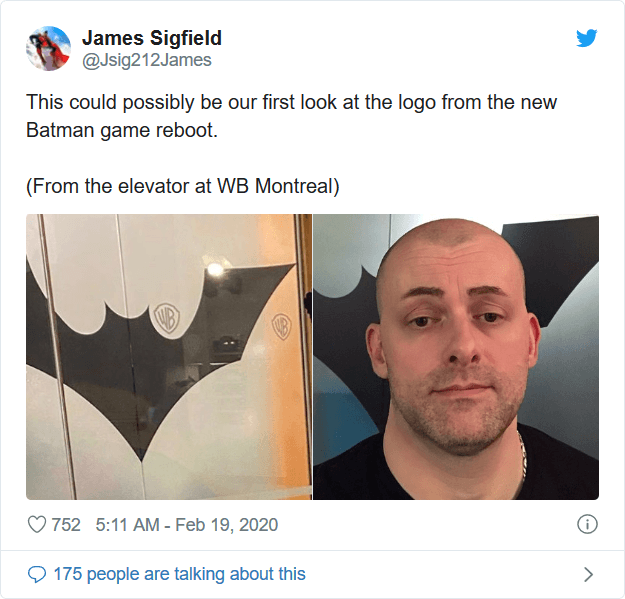This screenshot has width=625, height=599.
Task: Click the speech bubble reply icon
Action: pyautogui.click(x=37, y=574)
